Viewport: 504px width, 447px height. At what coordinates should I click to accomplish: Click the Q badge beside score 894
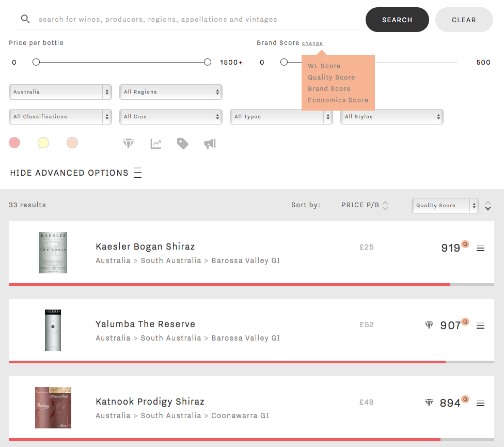click(x=465, y=399)
